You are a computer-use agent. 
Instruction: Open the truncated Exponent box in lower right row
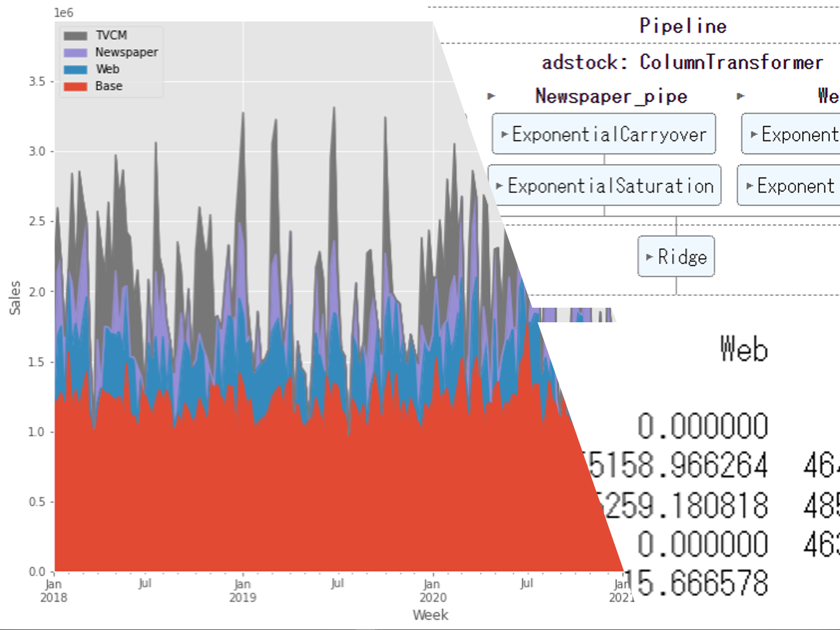click(x=789, y=186)
